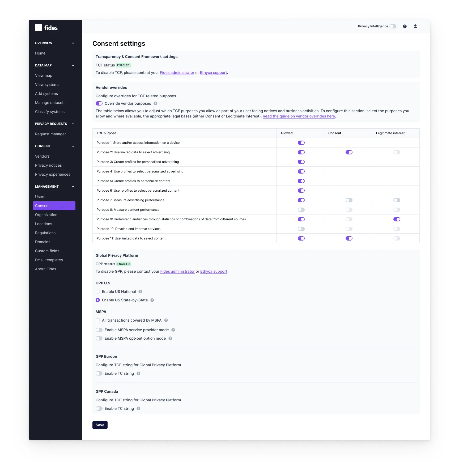Check All transactions covered by MSPA
Viewport: 459px width, 476px height.
[x=98, y=320]
